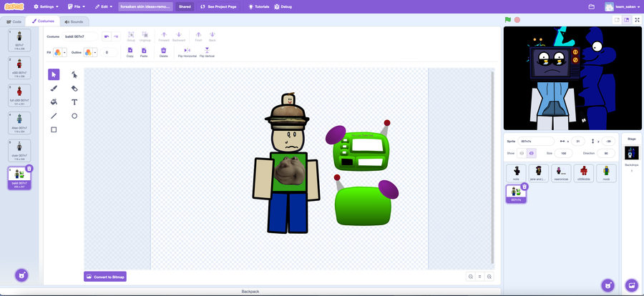This screenshot has width=644, height=296.
Task: Click the Ungroup icon
Action: 145,36
